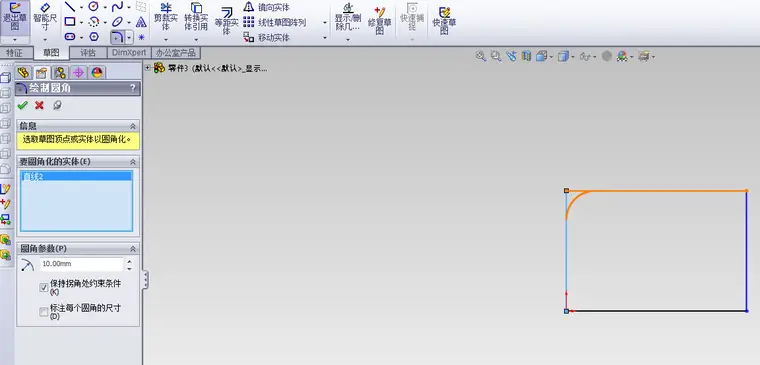Collapse the 圆角参数 section
The height and width of the screenshot is (365, 760).
[133, 249]
